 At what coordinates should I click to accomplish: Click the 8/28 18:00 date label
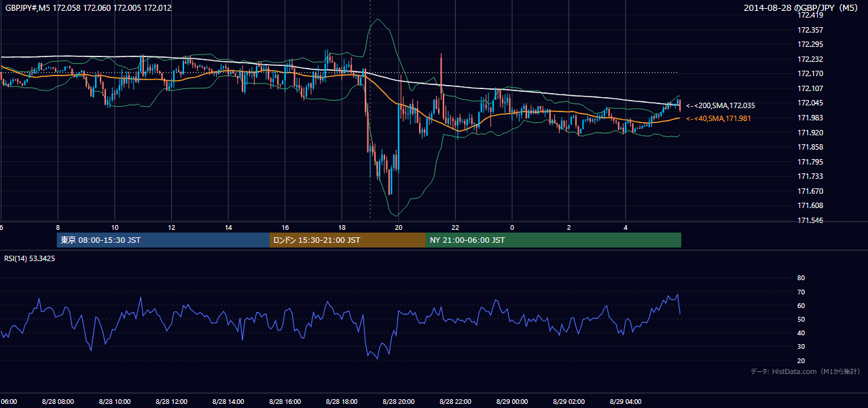click(342, 401)
